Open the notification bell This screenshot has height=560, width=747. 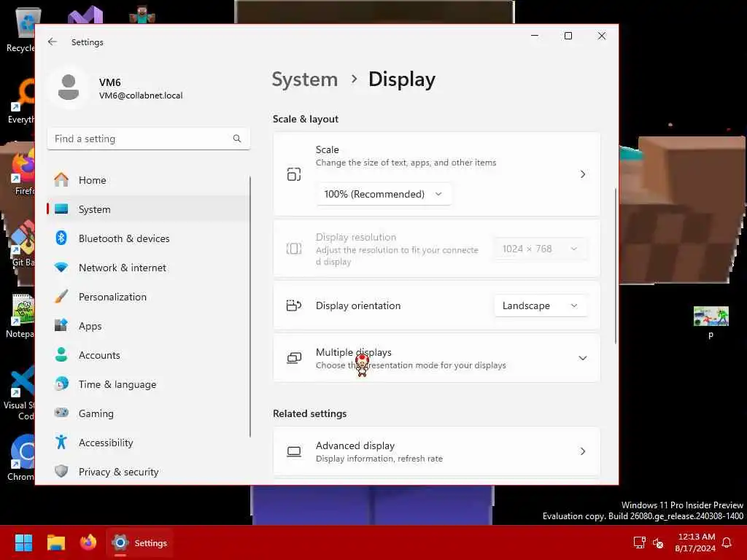(x=727, y=542)
